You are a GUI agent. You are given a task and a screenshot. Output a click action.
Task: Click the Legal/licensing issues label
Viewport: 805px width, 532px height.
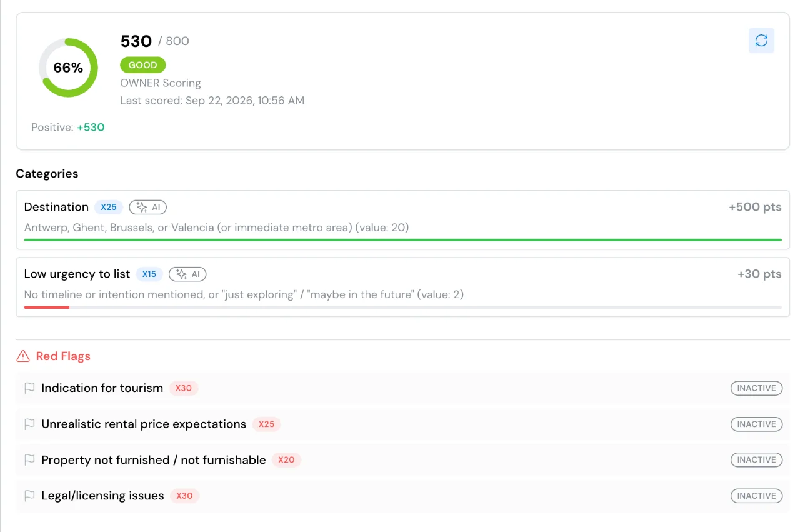coord(102,496)
